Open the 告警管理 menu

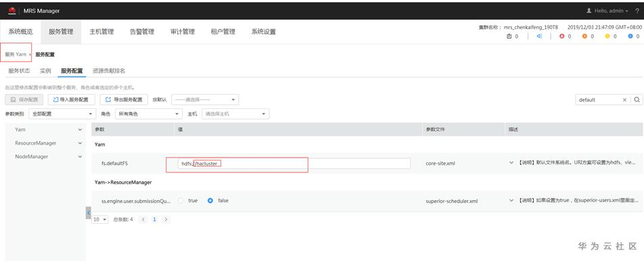coord(141,32)
